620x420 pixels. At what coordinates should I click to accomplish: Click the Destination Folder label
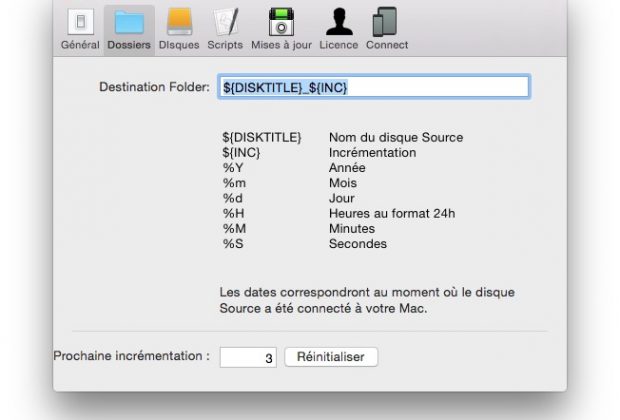pyautogui.click(x=154, y=87)
